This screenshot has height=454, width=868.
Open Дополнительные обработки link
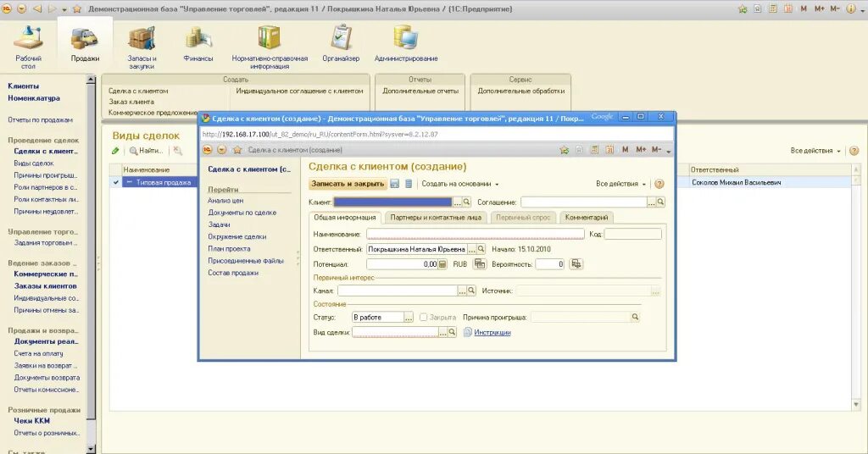point(521,91)
